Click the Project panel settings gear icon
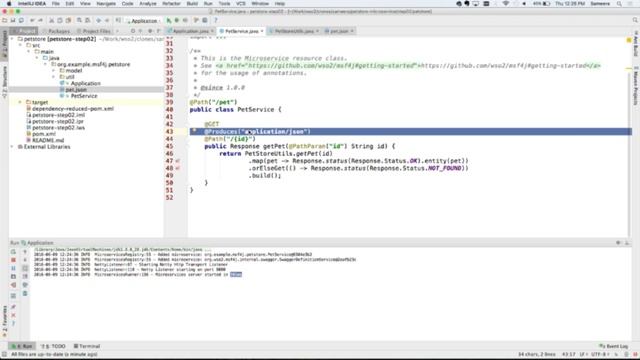The height and width of the screenshot is (360, 640). (150, 31)
